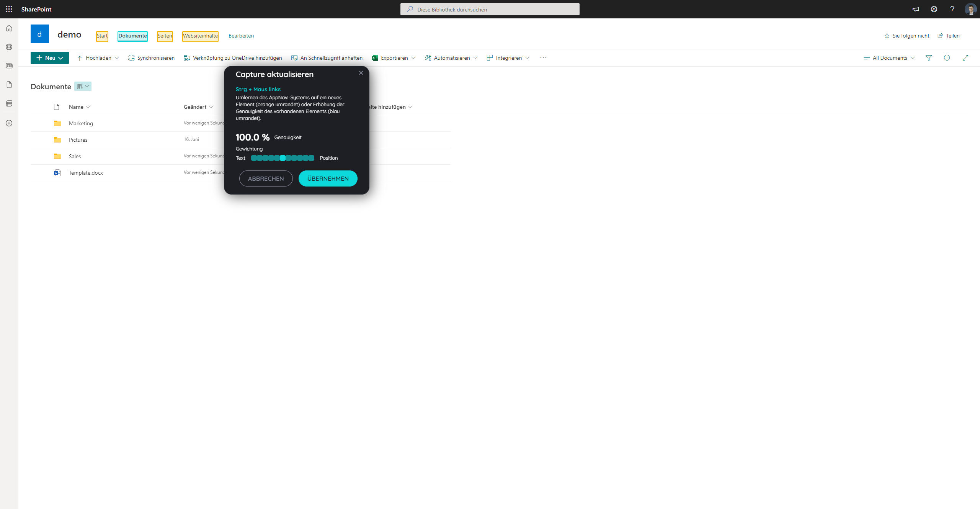Open My sites globe icon

pos(9,47)
